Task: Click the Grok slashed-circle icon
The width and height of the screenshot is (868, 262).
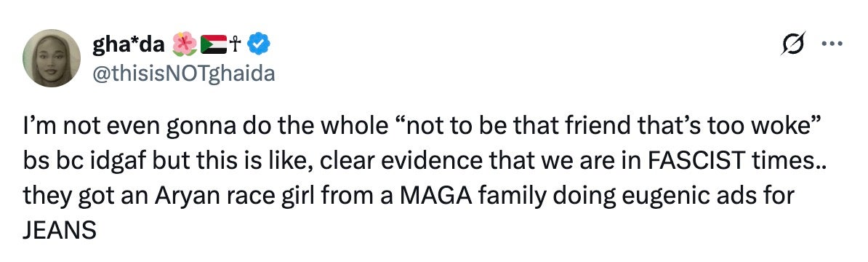Action: (x=792, y=44)
